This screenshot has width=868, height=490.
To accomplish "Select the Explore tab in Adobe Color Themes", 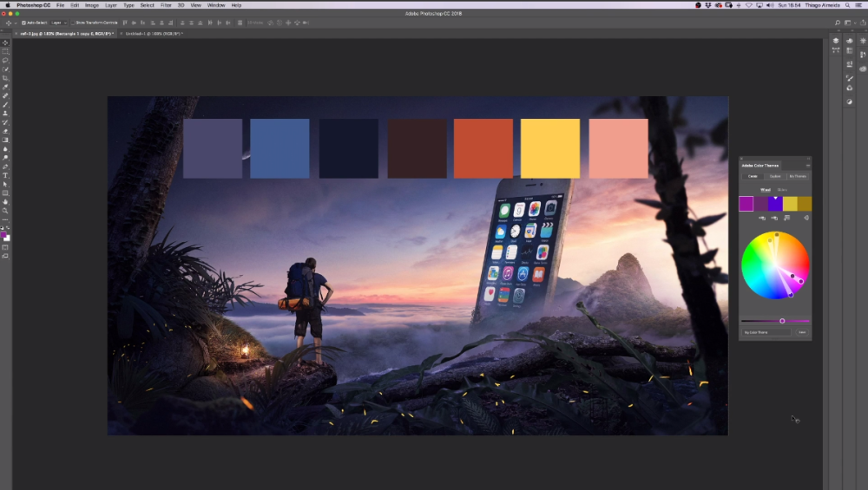I will coord(775,176).
